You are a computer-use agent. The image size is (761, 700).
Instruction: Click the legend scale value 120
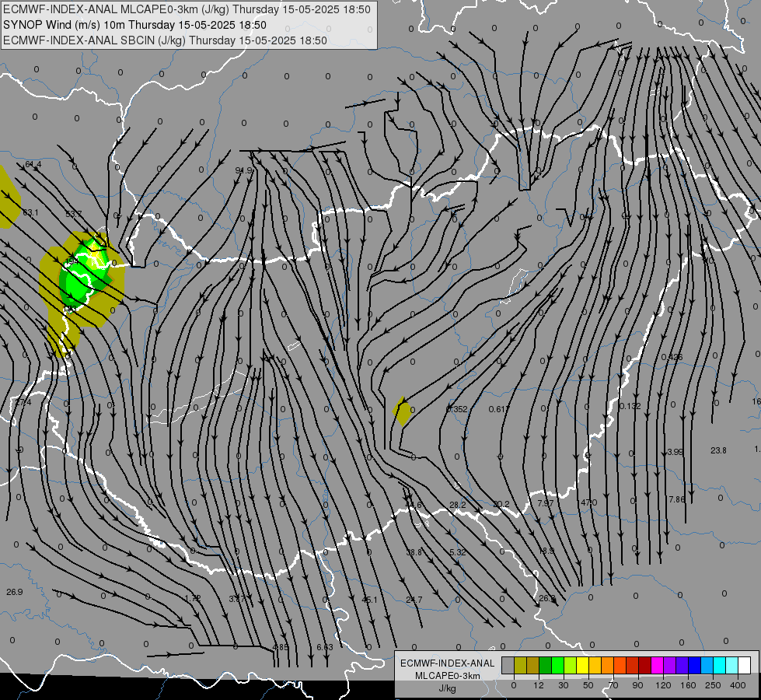(x=663, y=685)
